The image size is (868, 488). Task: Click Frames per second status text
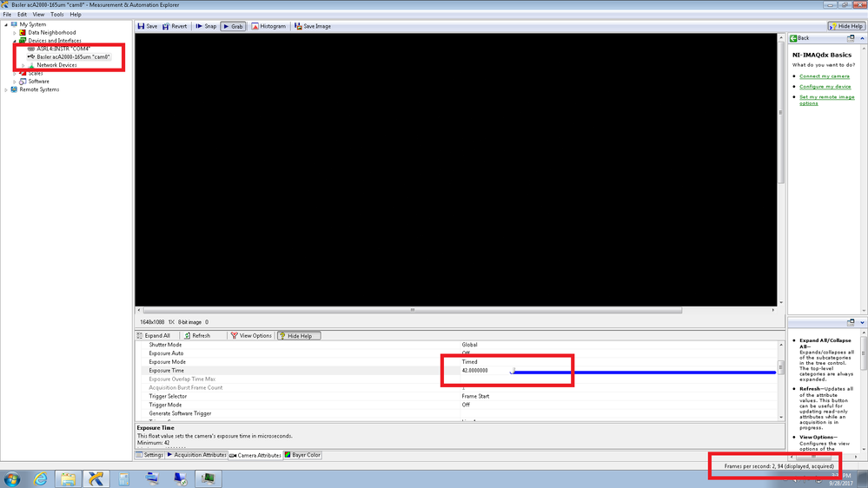[x=779, y=466]
